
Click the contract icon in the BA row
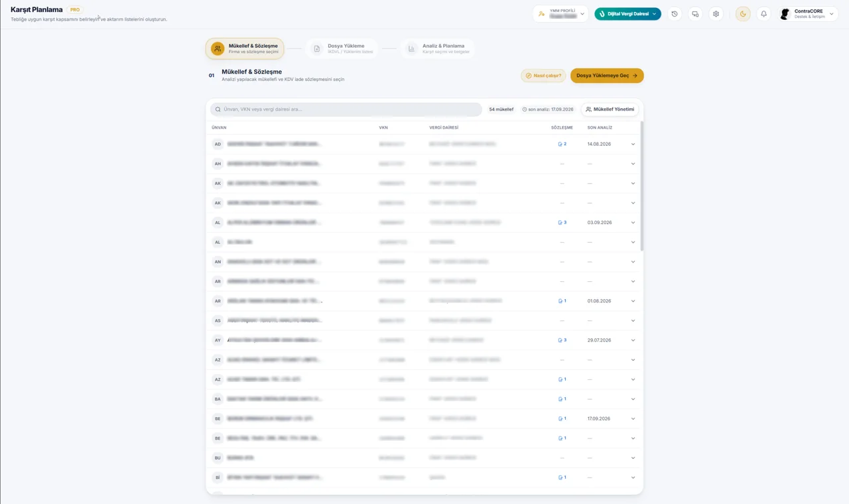pos(562,399)
